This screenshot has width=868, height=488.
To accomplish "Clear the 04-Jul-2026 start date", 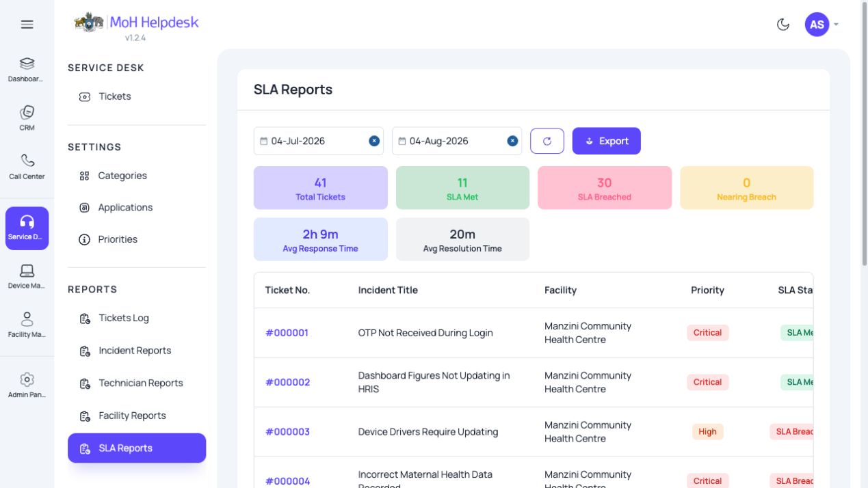I will [x=374, y=141].
